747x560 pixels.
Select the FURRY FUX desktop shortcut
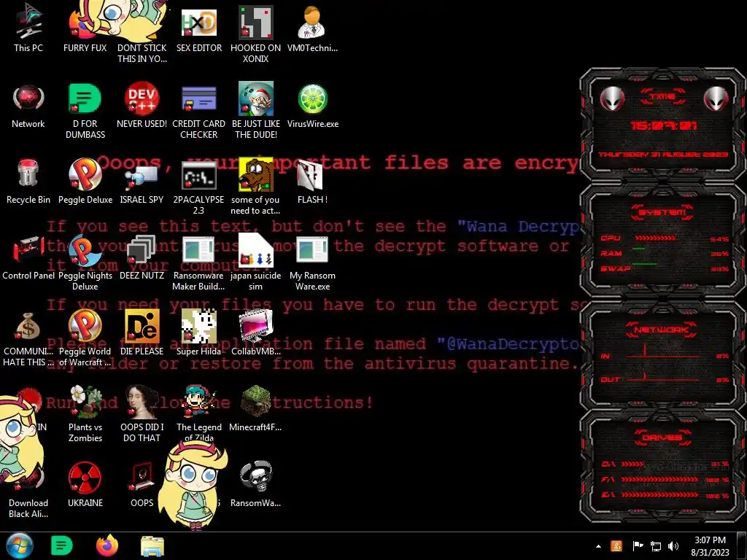pos(85,28)
